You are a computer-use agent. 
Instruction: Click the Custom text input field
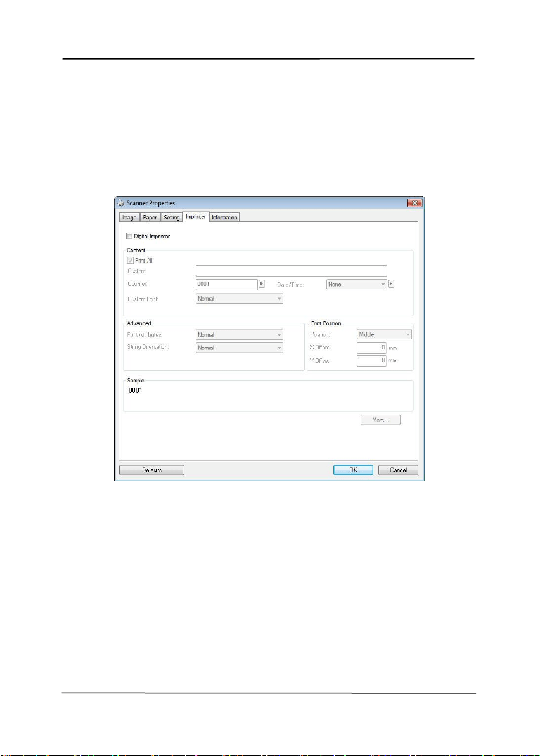click(291, 271)
